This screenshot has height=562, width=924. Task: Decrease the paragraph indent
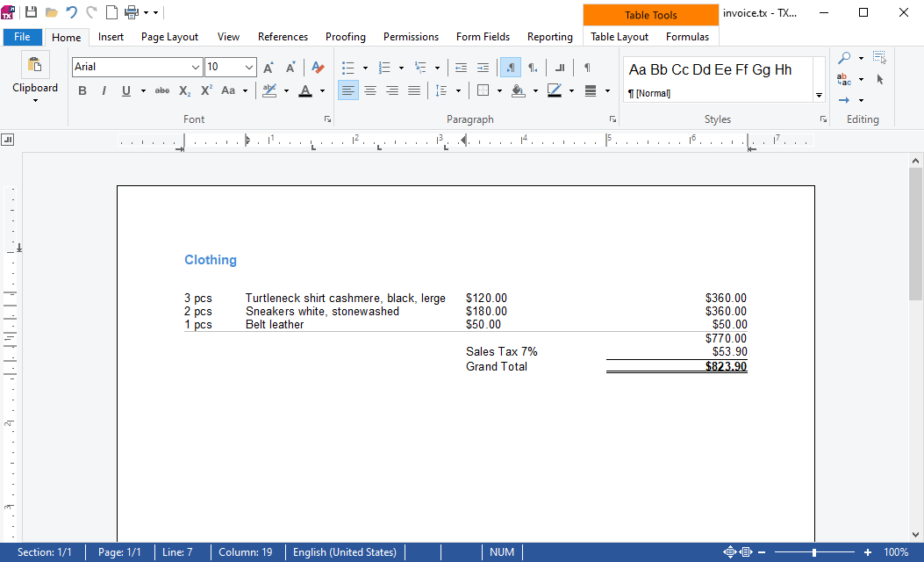461,68
